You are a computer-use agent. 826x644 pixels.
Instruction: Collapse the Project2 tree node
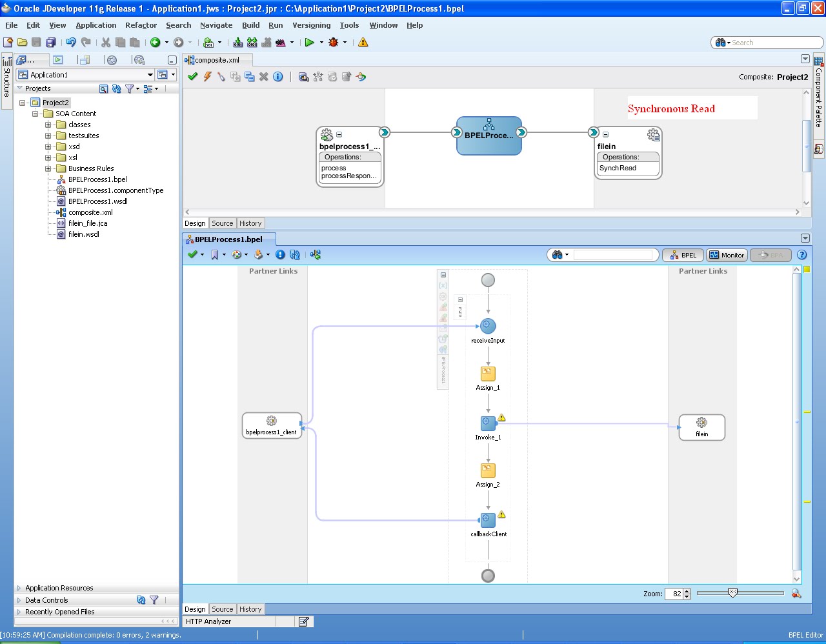coord(23,103)
